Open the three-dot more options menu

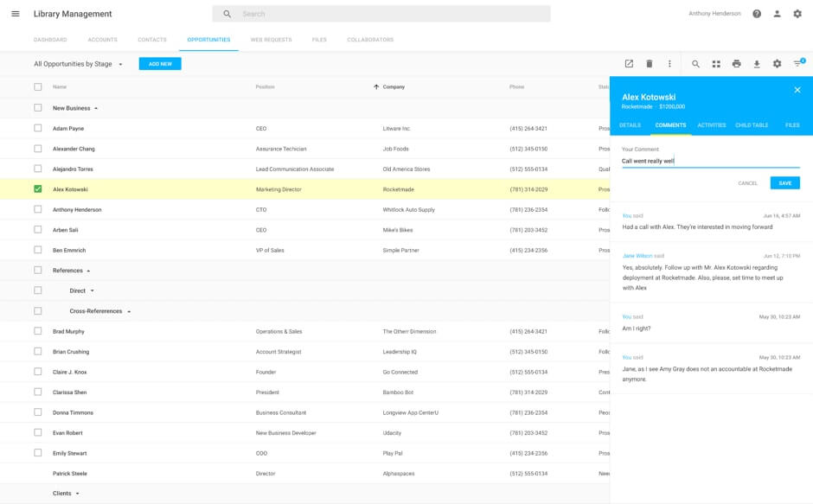tap(669, 64)
